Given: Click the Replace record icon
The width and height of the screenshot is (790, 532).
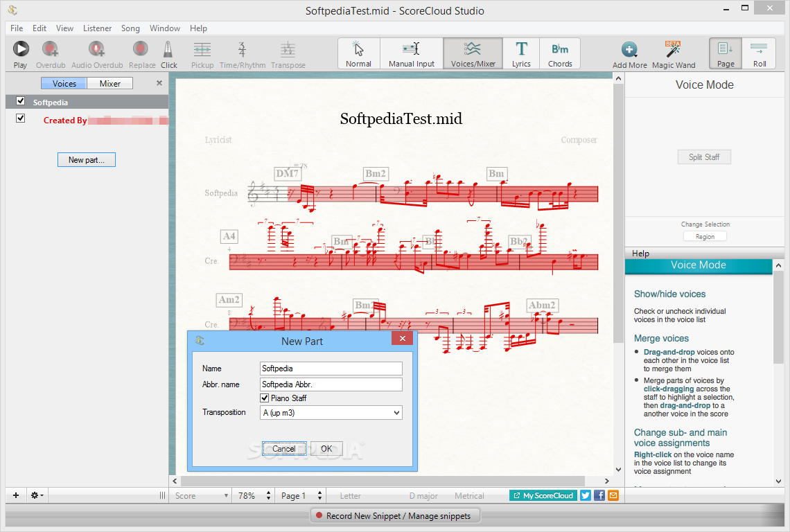Looking at the screenshot, I should (141, 49).
